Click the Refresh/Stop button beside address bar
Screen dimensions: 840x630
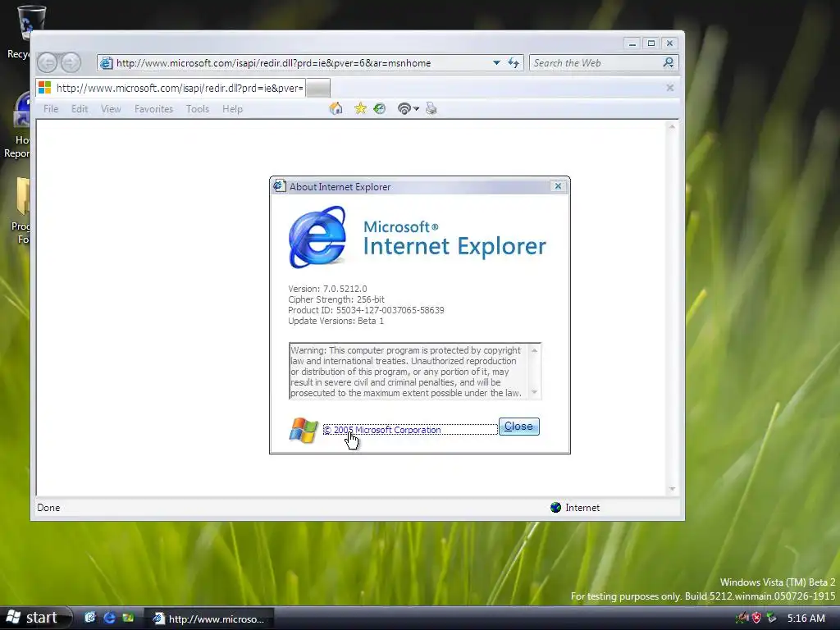514,62
